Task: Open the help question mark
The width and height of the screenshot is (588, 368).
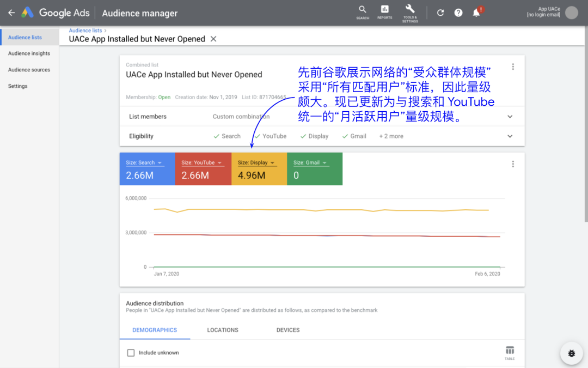Action: pyautogui.click(x=458, y=13)
